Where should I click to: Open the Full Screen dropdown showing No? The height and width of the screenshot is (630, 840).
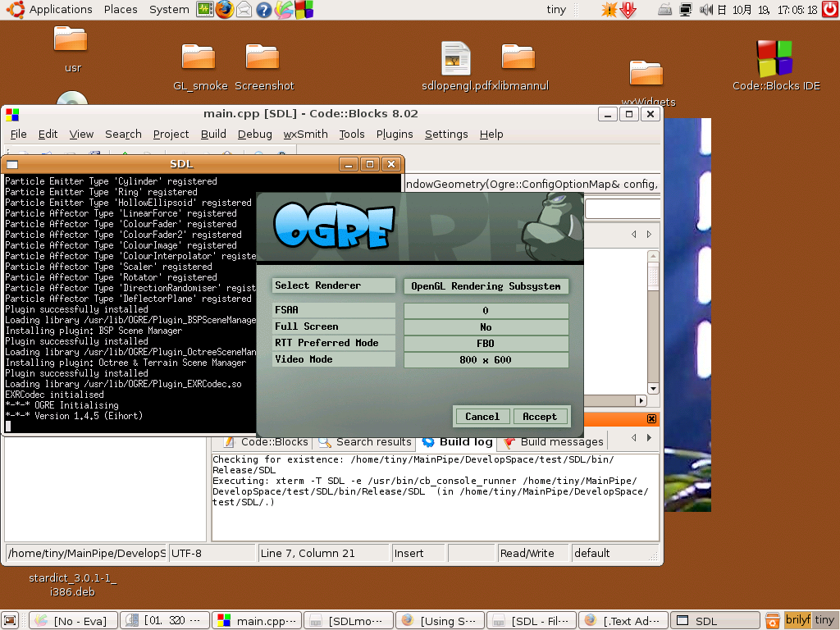click(486, 327)
